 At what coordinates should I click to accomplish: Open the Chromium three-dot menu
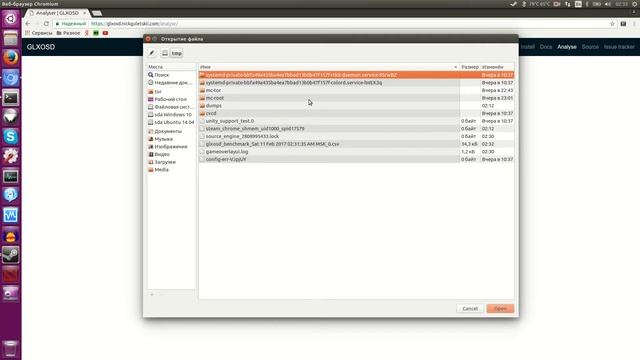[x=635, y=24]
